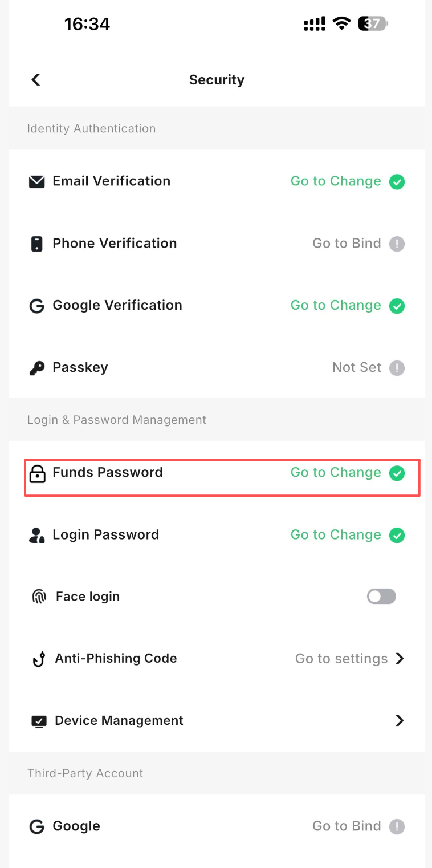Tap Go to Bind for Google account
The width and height of the screenshot is (432, 868).
point(347,826)
